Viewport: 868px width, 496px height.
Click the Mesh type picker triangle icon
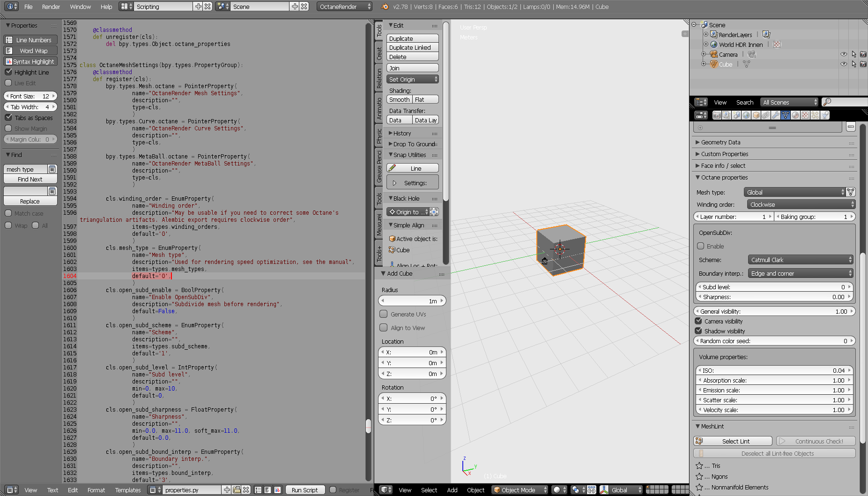851,192
